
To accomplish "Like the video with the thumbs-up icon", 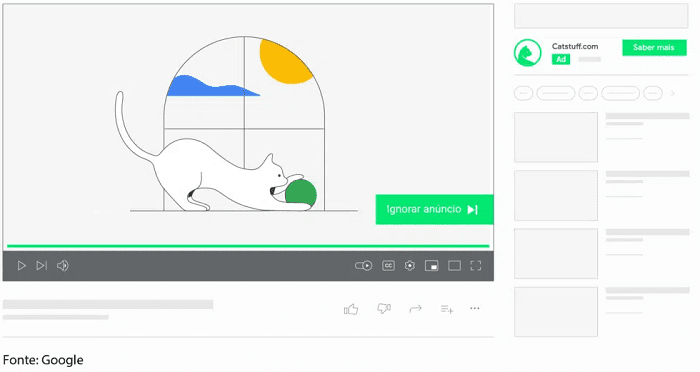I will [351, 309].
